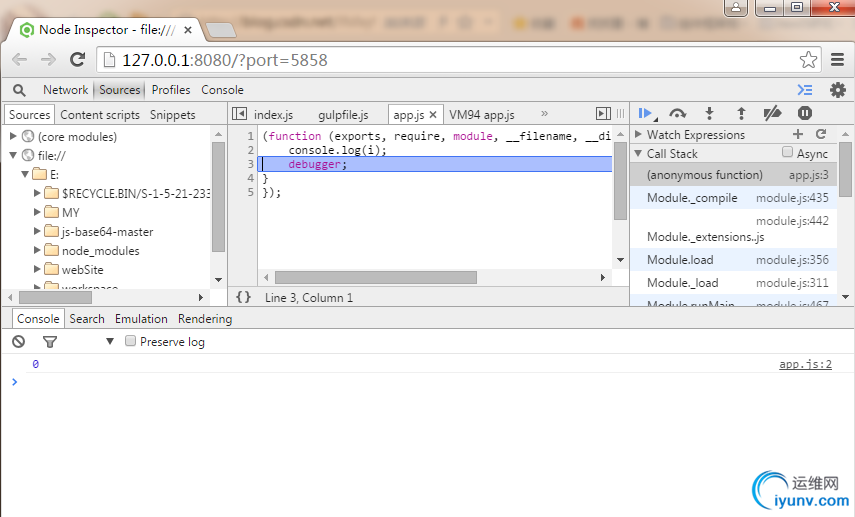Collapse the Call Stack section

[x=638, y=154]
